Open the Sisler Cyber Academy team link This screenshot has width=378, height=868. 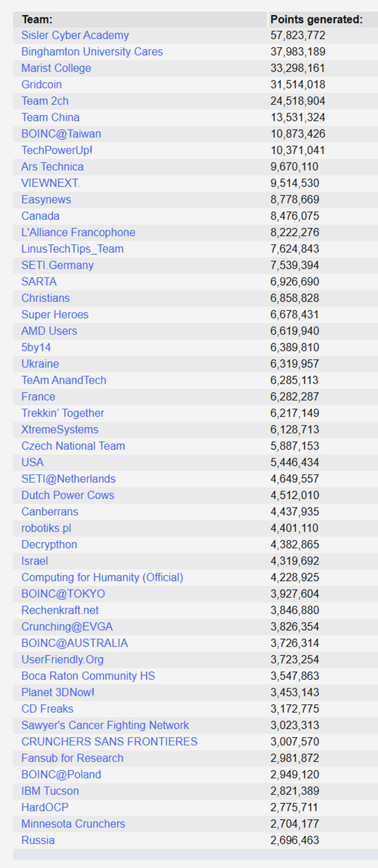point(75,35)
